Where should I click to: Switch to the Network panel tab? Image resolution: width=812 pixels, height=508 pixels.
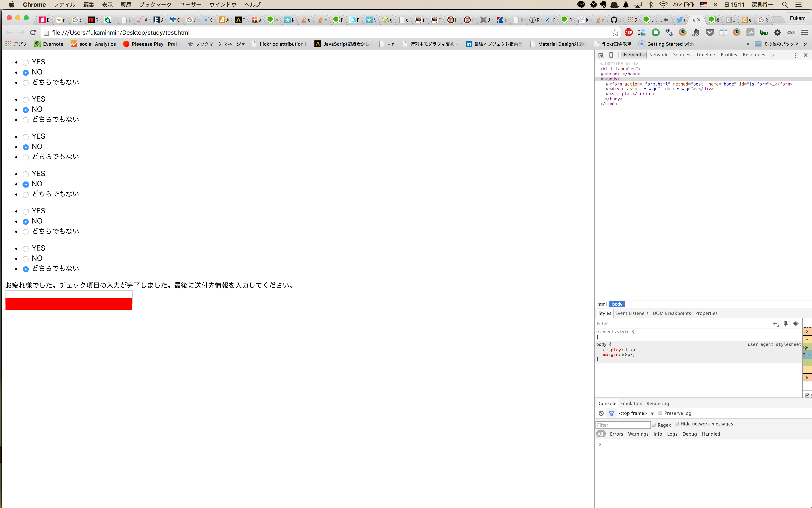pos(658,55)
